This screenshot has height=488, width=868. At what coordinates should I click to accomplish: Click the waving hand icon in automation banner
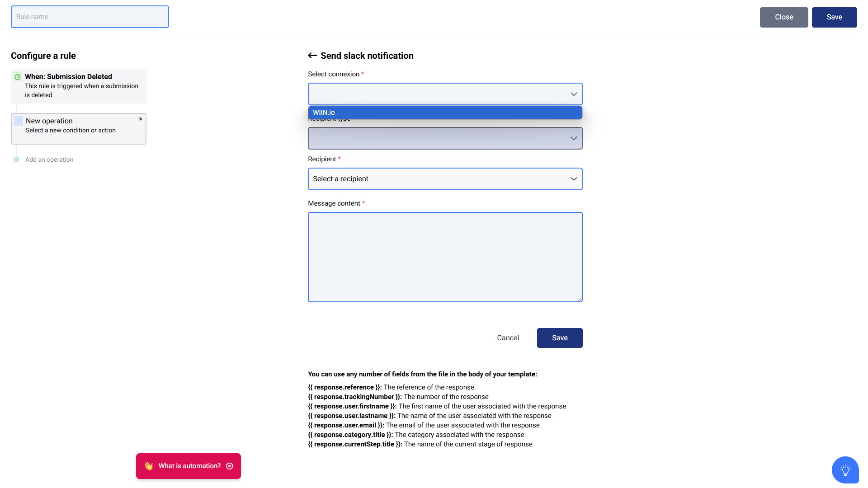[x=149, y=466]
